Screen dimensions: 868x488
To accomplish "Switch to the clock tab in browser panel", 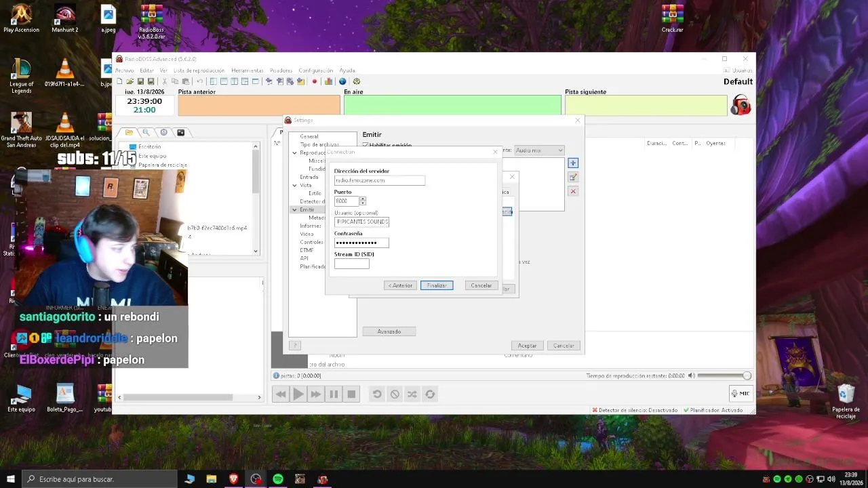I will coord(163,132).
